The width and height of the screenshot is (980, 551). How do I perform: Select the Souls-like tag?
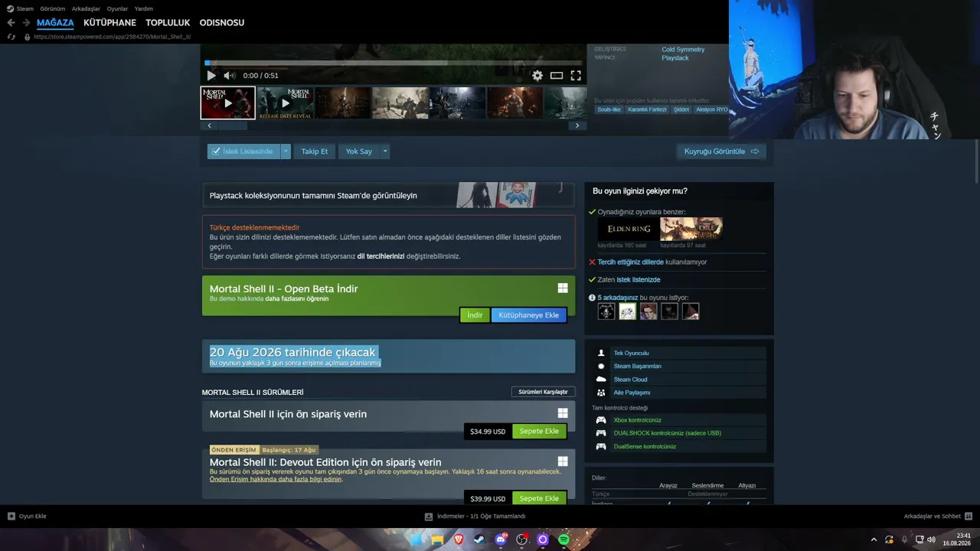click(609, 109)
